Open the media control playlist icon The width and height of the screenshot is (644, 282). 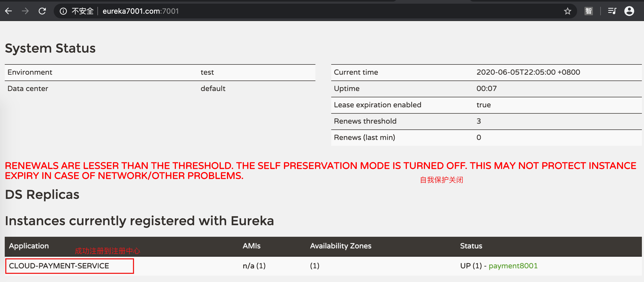(x=612, y=11)
